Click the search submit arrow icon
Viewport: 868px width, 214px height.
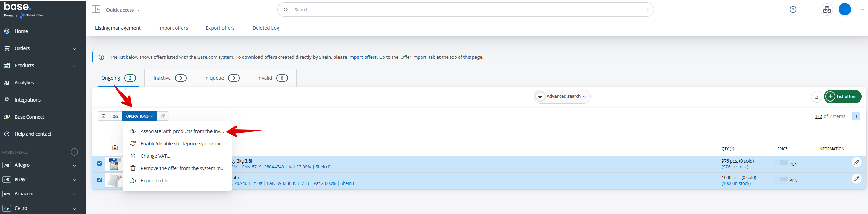646,10
